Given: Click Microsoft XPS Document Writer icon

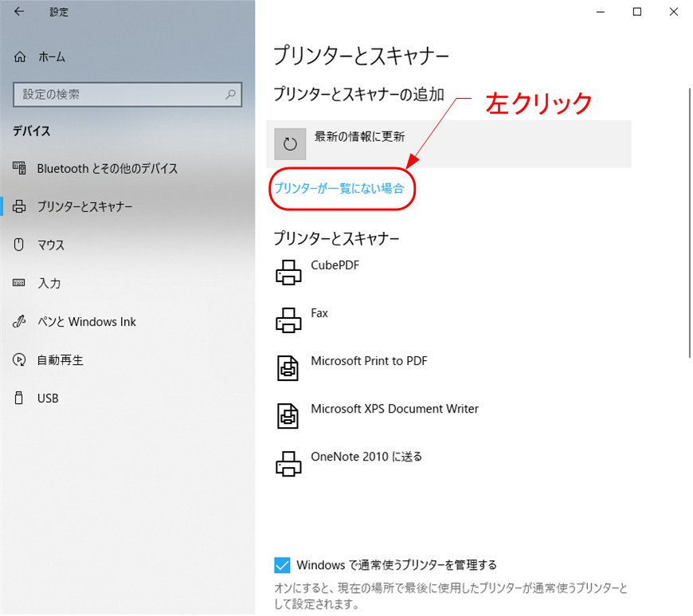Looking at the screenshot, I should (x=288, y=416).
